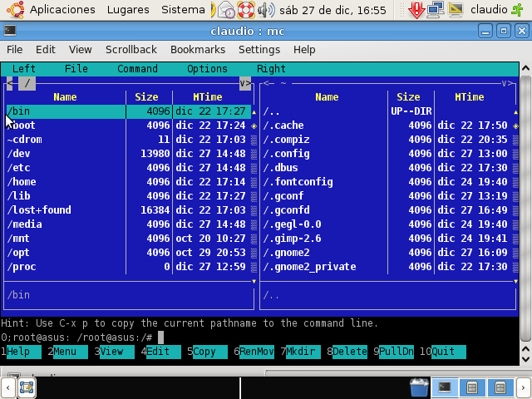Open right panel history dropdown v>
532x399 pixels.
click(x=508, y=83)
